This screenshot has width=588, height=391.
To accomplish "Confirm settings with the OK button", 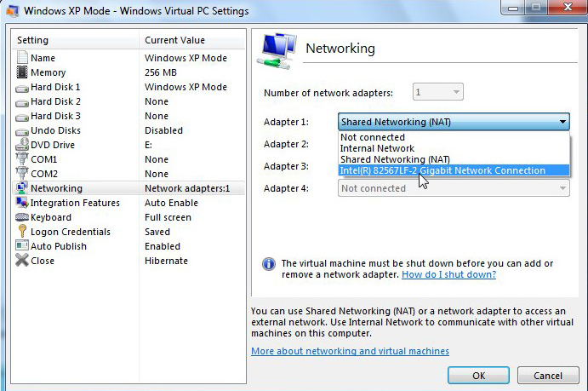I will click(478, 376).
